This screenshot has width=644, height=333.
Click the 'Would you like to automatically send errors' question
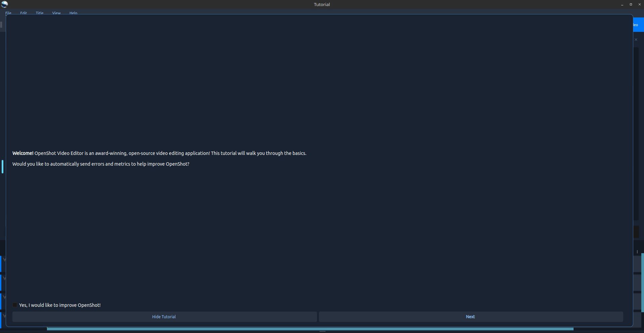101,164
